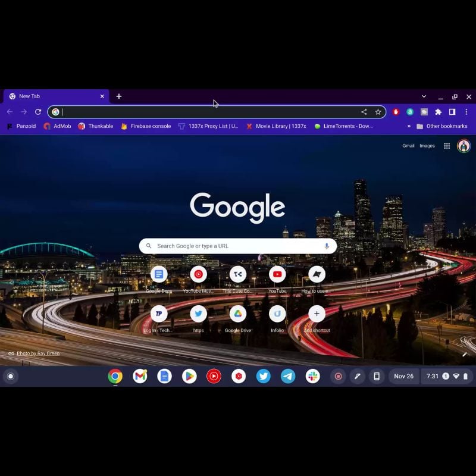Screen dimensions: 476x476
Task: Close the New Tab tab
Action: (102, 96)
